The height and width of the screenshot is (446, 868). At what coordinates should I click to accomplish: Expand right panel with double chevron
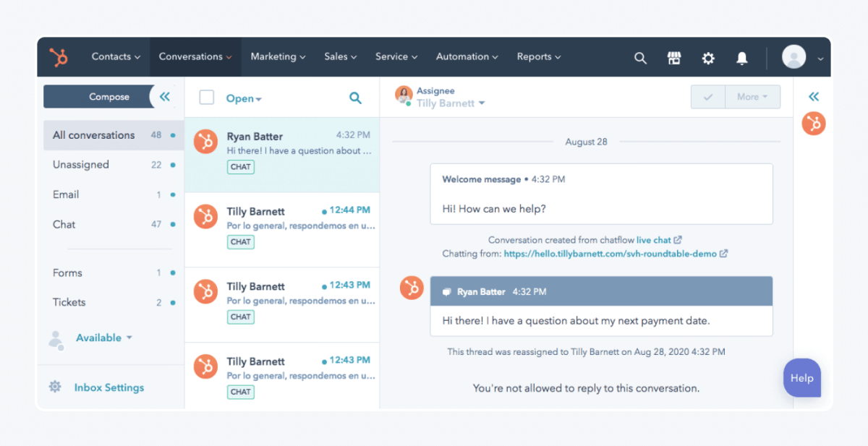(x=814, y=97)
